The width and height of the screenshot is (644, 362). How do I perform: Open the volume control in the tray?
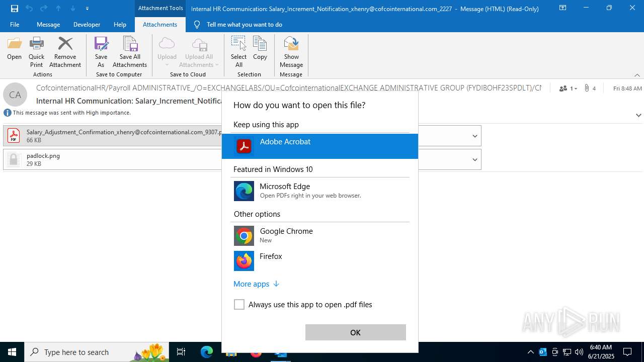(579, 352)
